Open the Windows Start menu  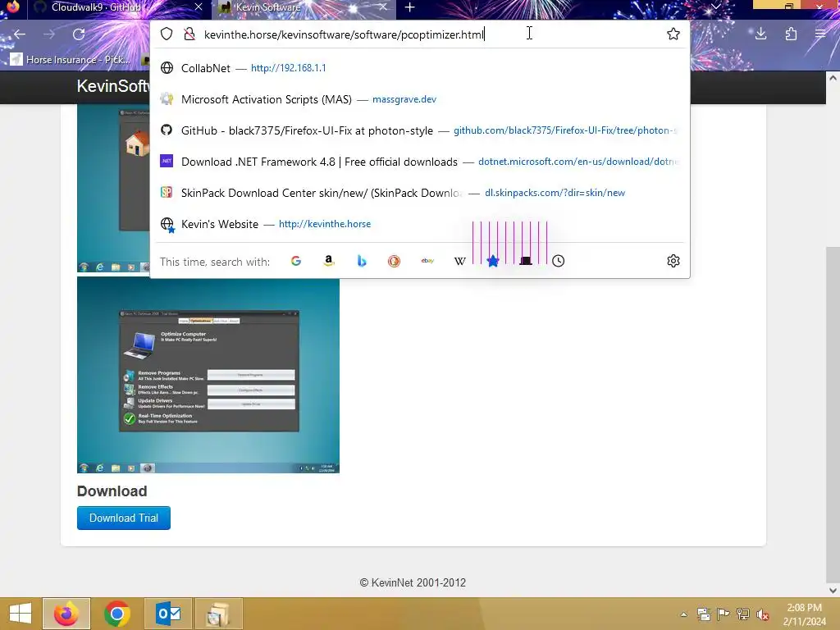21,614
